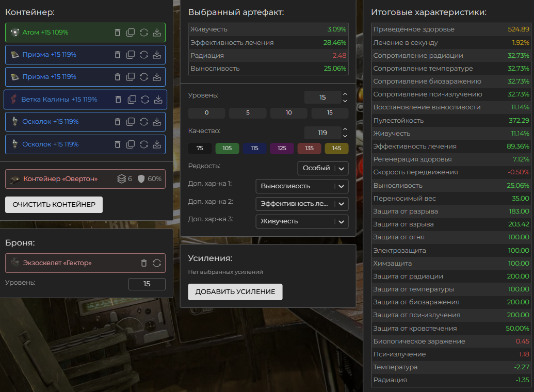Save the Ветка Калины artifact
The width and height of the screenshot is (534, 392).
pyautogui.click(x=158, y=100)
